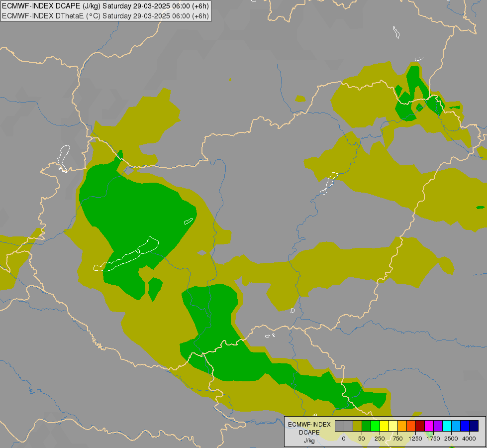The image size is (487, 448).
Task: Pick the orange-red swatch before 1250
Action: coord(411,426)
